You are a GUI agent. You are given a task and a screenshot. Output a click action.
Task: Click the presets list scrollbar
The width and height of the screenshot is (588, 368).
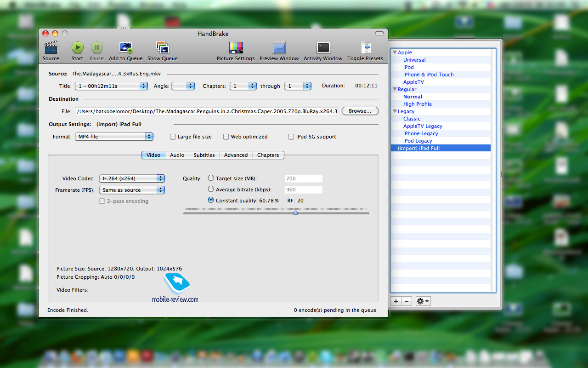coord(493,170)
